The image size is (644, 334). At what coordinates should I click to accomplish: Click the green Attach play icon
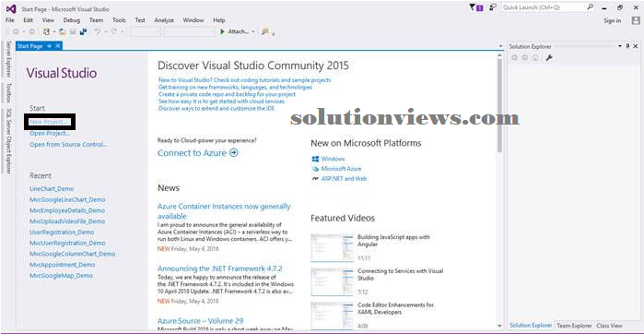pyautogui.click(x=222, y=31)
